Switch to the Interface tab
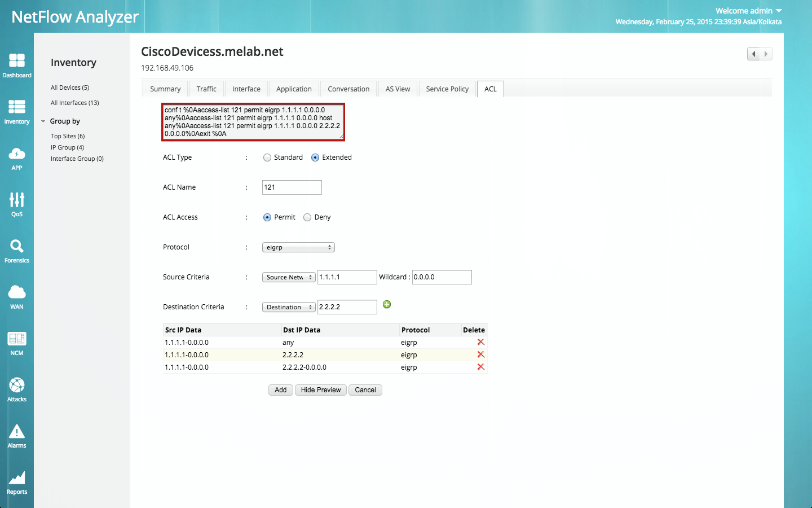This screenshot has width=812, height=508. pos(246,89)
